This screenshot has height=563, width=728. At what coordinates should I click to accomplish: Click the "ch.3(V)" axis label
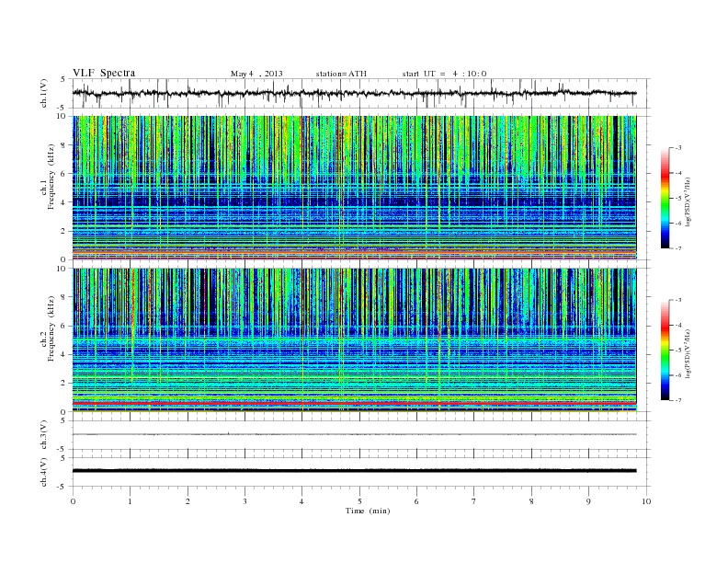tap(44, 435)
